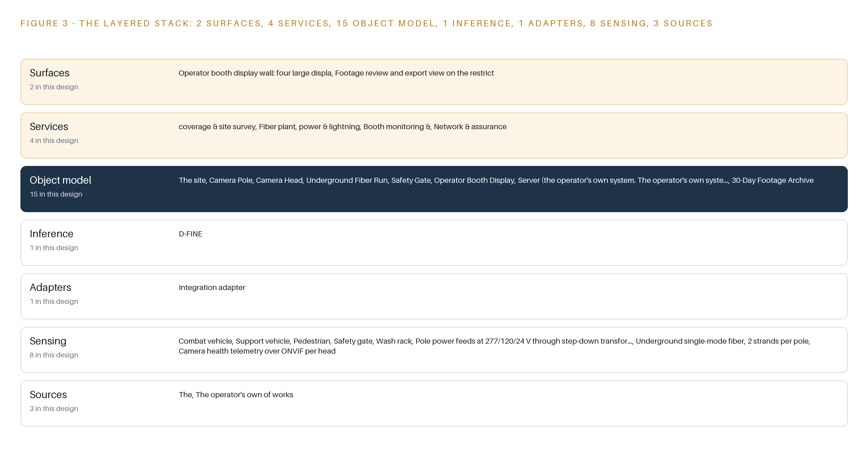This screenshot has width=868, height=457.
Task: Click '4 in this design' under Services
Action: (54, 140)
